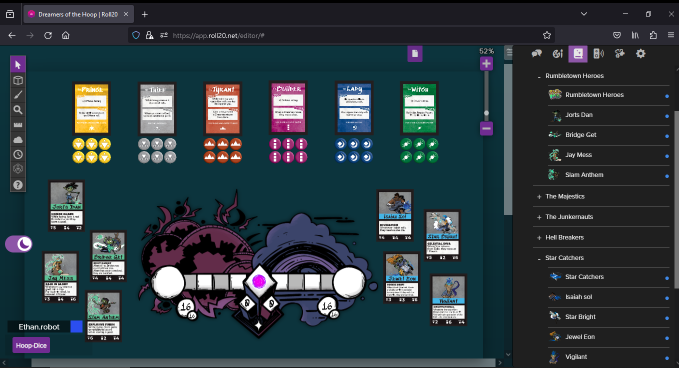Open the Help question mark tool
The width and height of the screenshot is (679, 368).
coord(18,184)
